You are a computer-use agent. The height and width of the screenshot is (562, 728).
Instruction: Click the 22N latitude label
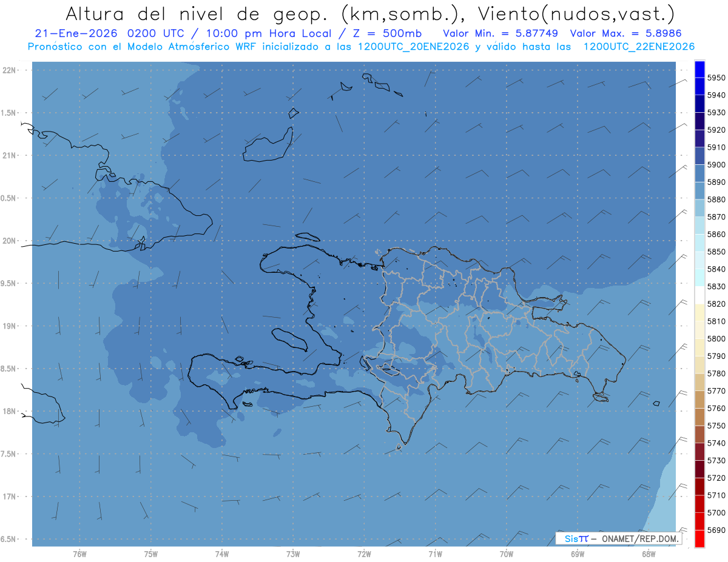[x=10, y=70]
